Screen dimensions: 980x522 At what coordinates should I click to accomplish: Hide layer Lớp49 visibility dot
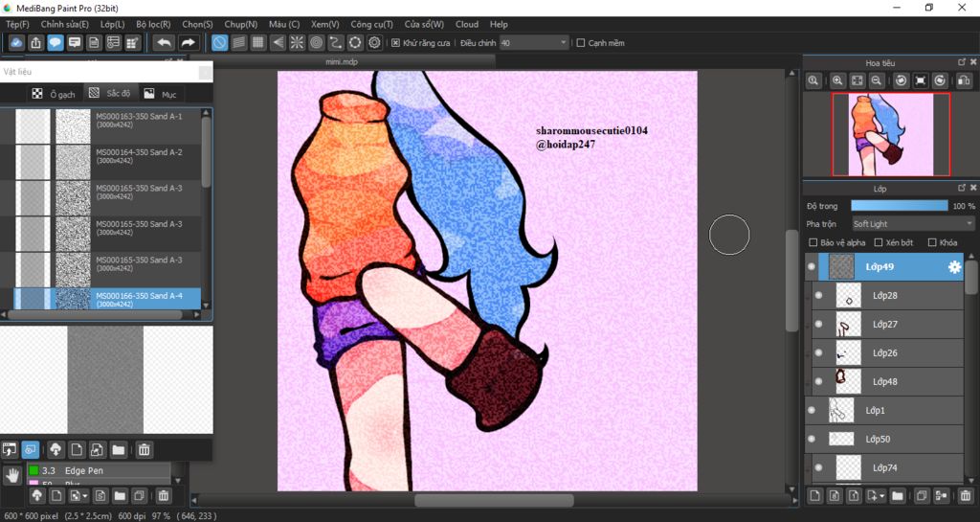tap(812, 267)
